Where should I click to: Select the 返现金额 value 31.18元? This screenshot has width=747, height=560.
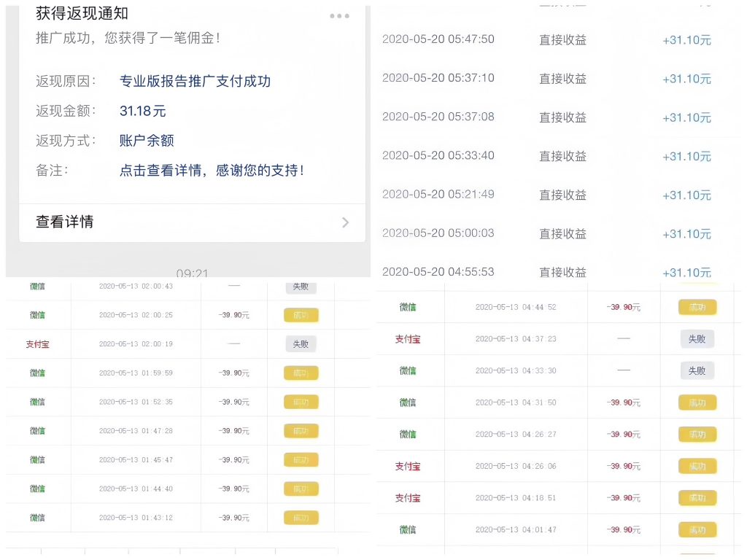click(x=142, y=111)
